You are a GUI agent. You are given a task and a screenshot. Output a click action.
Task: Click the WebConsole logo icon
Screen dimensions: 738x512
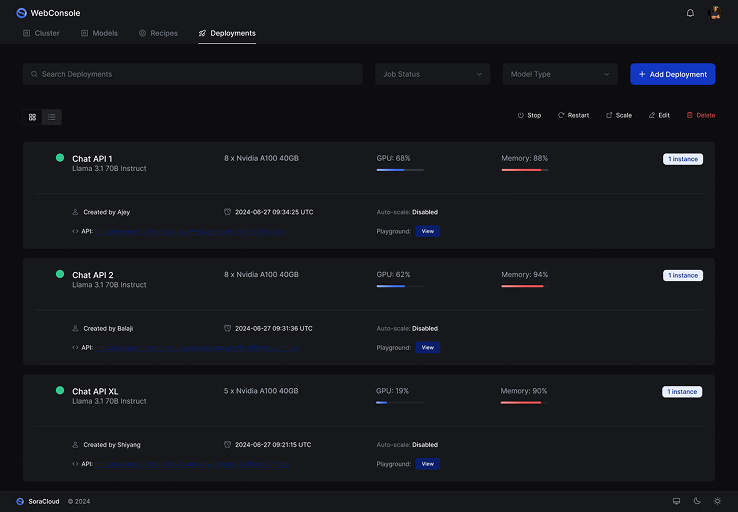pos(21,13)
